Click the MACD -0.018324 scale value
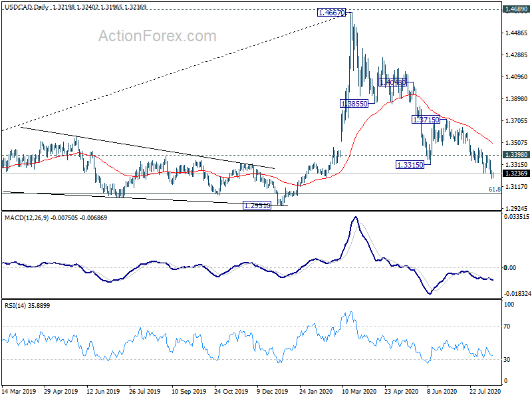 pyautogui.click(x=517, y=293)
